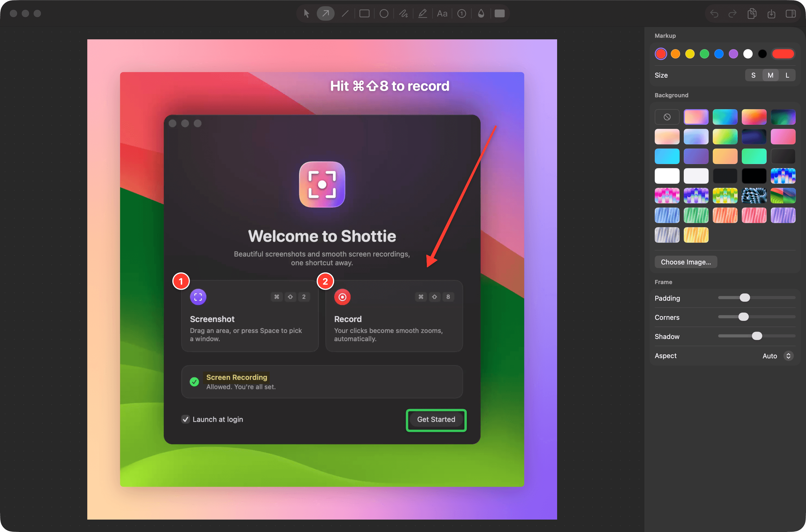The width and height of the screenshot is (806, 532).
Task: Select the 'Hit ⌘⇧8 to record' text annotation
Action: (390, 86)
